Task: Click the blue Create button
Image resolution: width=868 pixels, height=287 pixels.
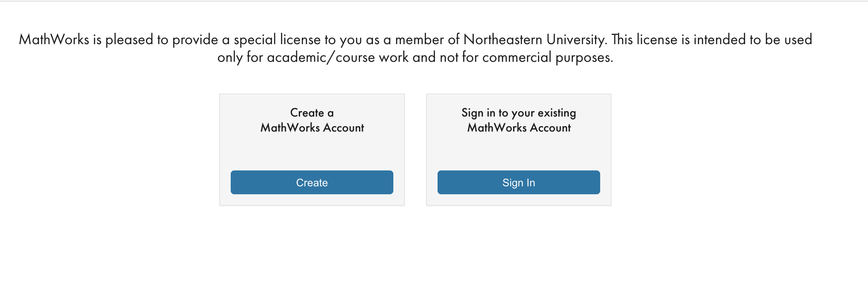Action: [x=312, y=182]
